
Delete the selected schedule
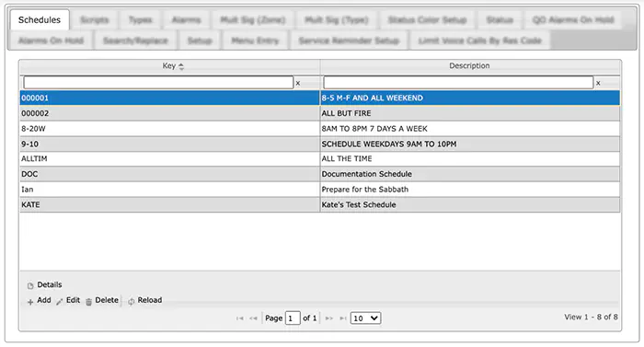pos(102,301)
